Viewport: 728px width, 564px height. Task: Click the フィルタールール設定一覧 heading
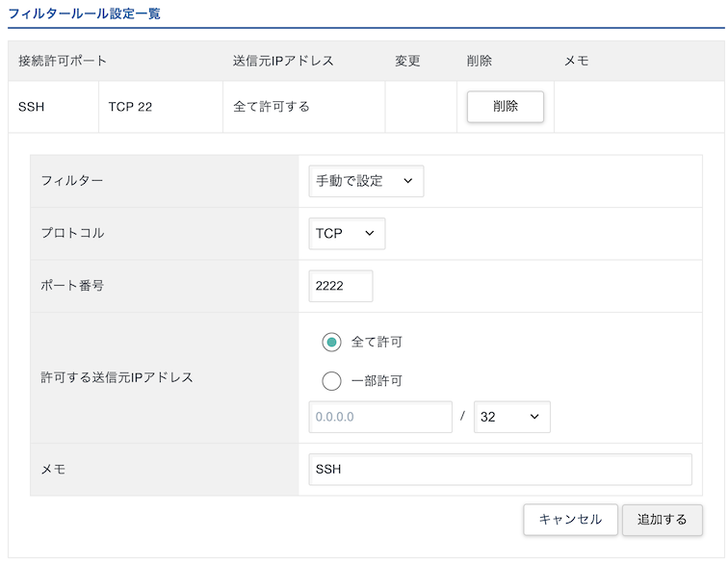[x=84, y=14]
